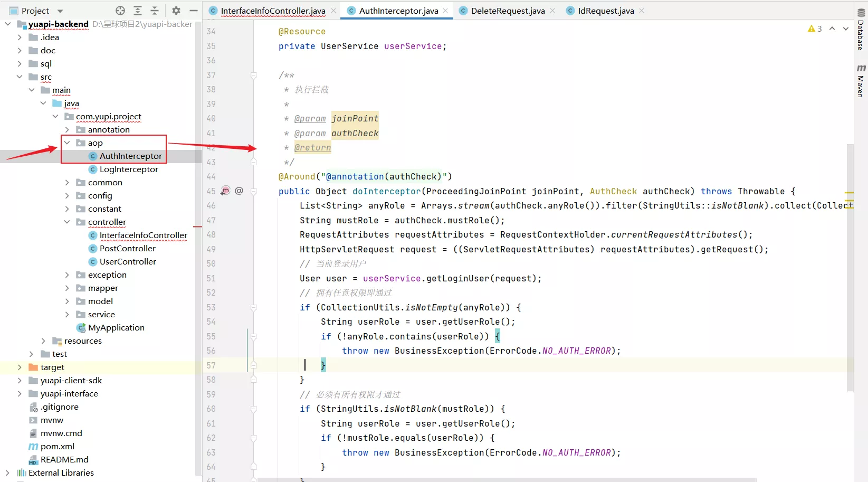
Task: Expand the config package
Action: 67,195
